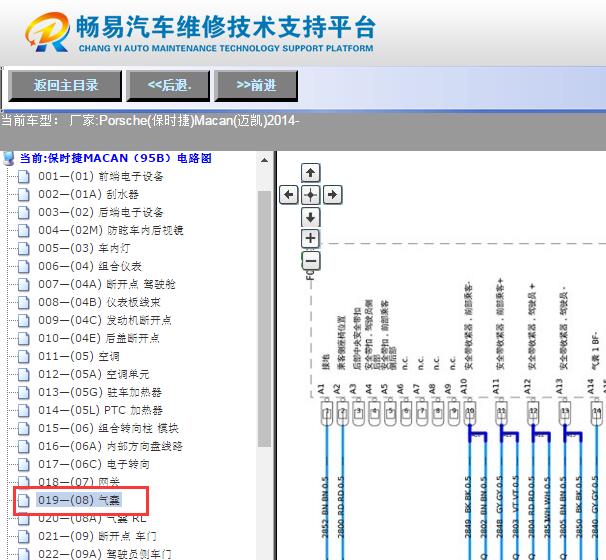Open 014—(05L) PTC 加热器 diagram
Viewport: 606px width, 560px height.
coord(100,410)
